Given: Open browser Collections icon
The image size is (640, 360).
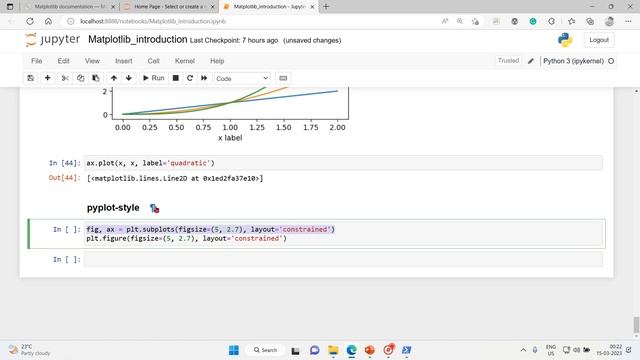Looking at the screenshot, I should 590,21.
